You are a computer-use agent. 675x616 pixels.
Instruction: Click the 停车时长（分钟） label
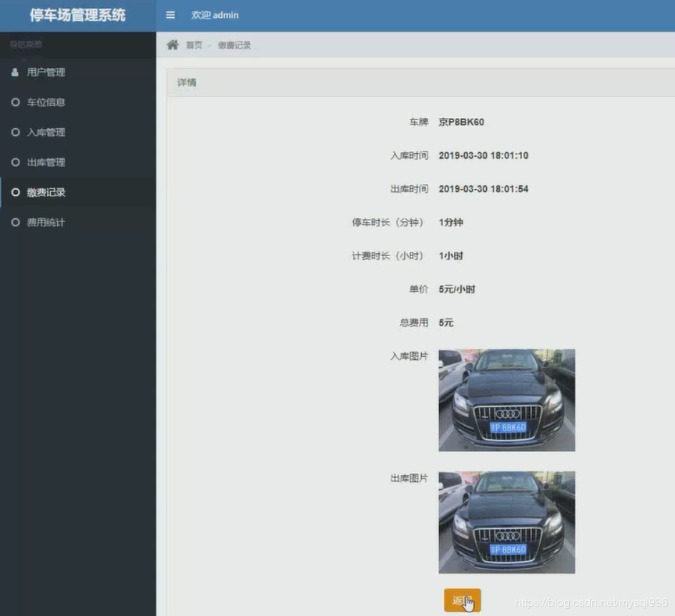(390, 223)
